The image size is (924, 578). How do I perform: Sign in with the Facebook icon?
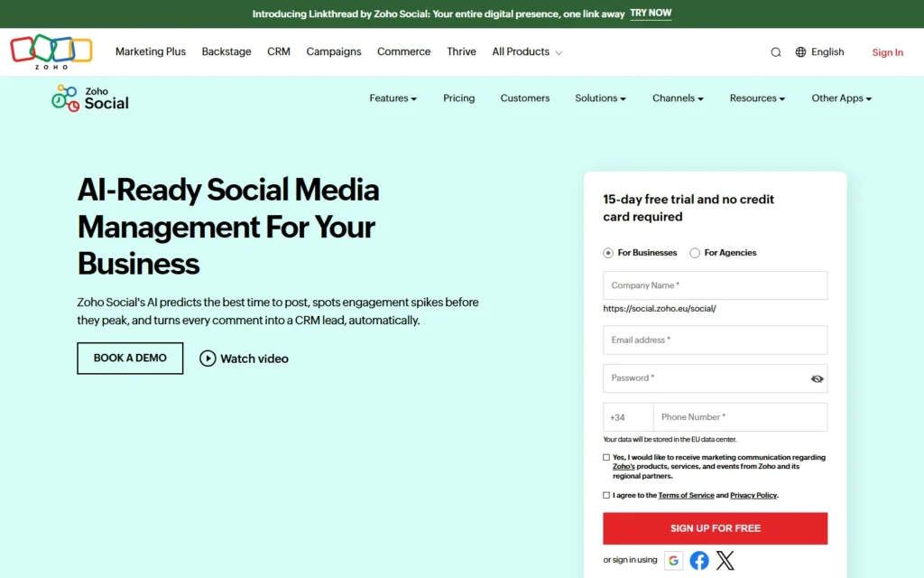[x=699, y=560]
